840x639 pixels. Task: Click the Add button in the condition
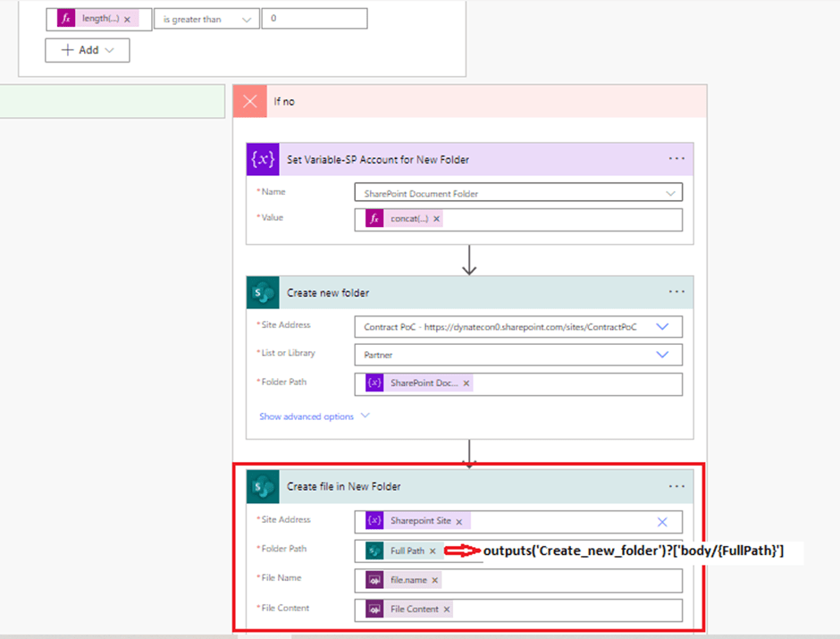(x=88, y=50)
